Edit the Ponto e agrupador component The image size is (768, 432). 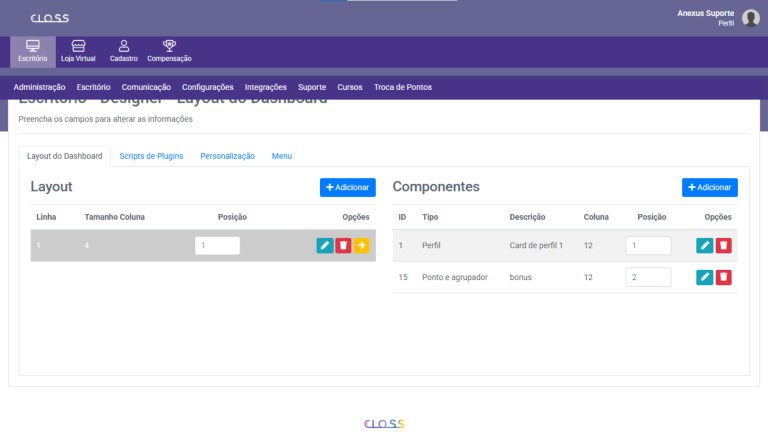tap(705, 277)
